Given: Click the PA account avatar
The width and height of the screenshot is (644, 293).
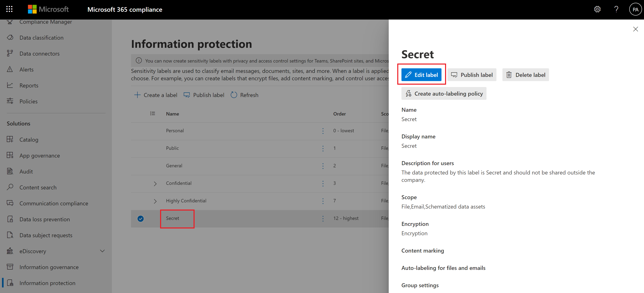Looking at the screenshot, I should (x=635, y=10).
